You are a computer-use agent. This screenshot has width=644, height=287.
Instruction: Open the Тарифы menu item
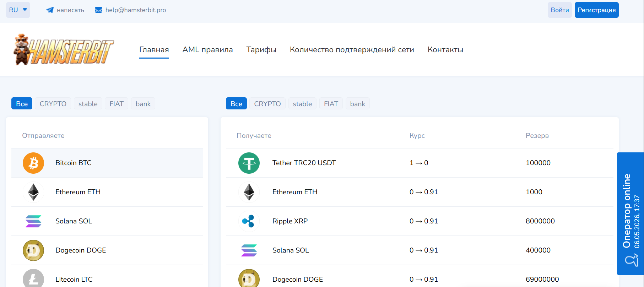tap(261, 50)
